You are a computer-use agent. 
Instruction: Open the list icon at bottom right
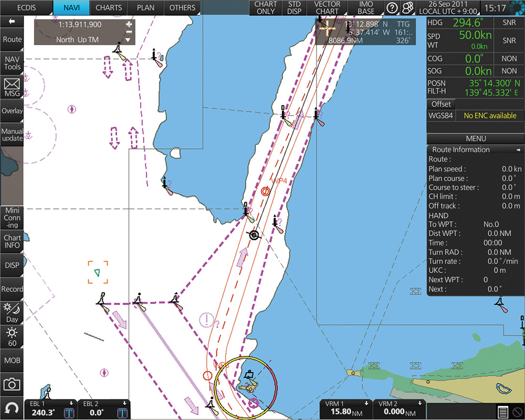[503, 412]
